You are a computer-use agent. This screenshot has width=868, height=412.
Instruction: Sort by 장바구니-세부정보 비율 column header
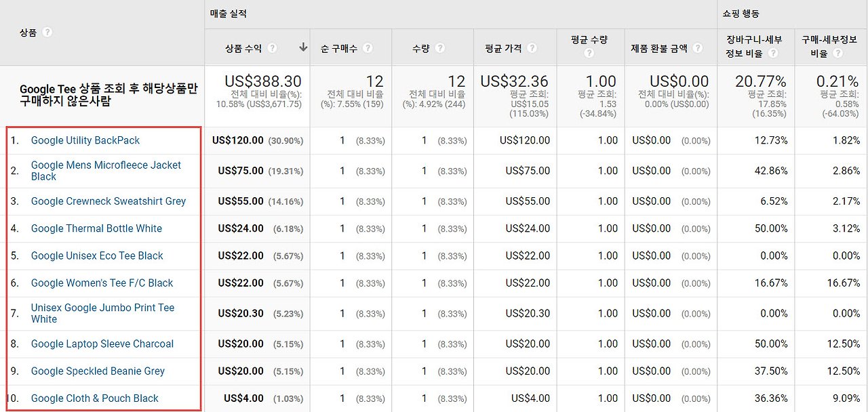coord(753,47)
